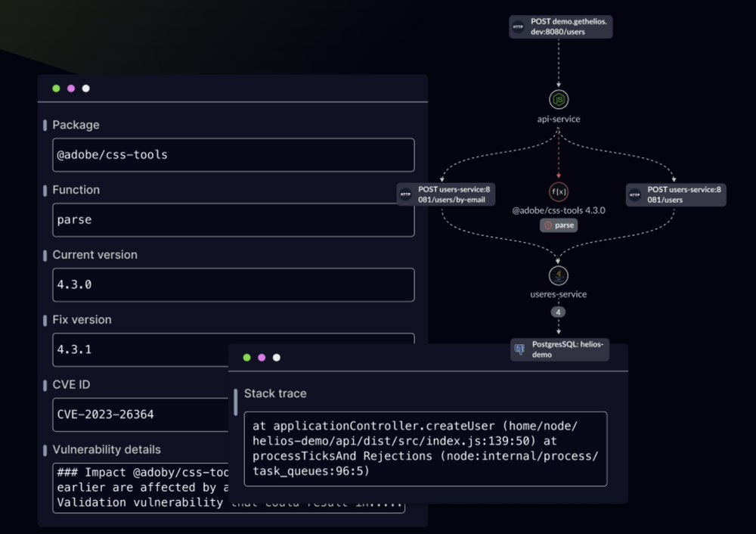Image resolution: width=756 pixels, height=534 pixels.
Task: Click the Node.js api-service node icon
Action: [x=559, y=99]
